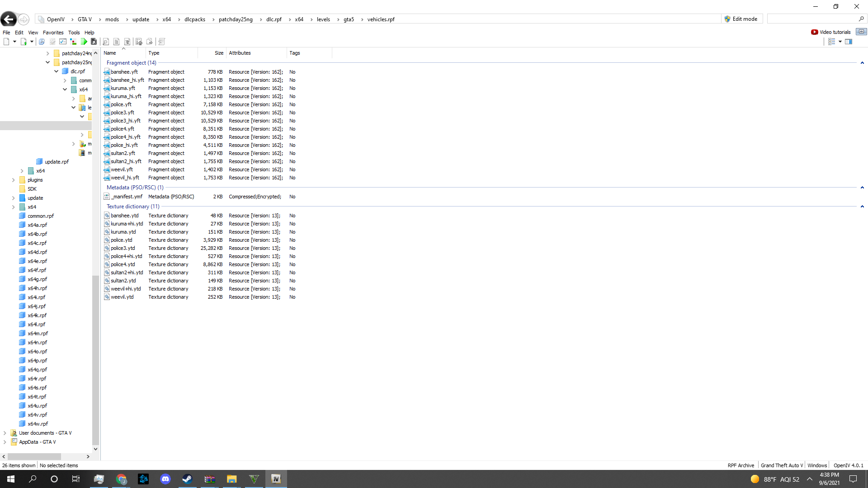Click the back navigation arrow
This screenshot has height=488, width=868.
(x=9, y=19)
